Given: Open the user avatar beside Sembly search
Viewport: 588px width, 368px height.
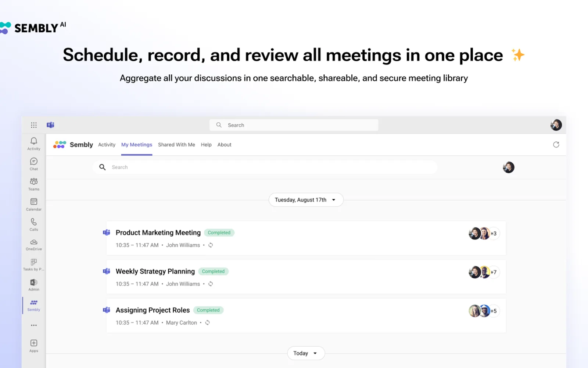Looking at the screenshot, I should (x=509, y=167).
